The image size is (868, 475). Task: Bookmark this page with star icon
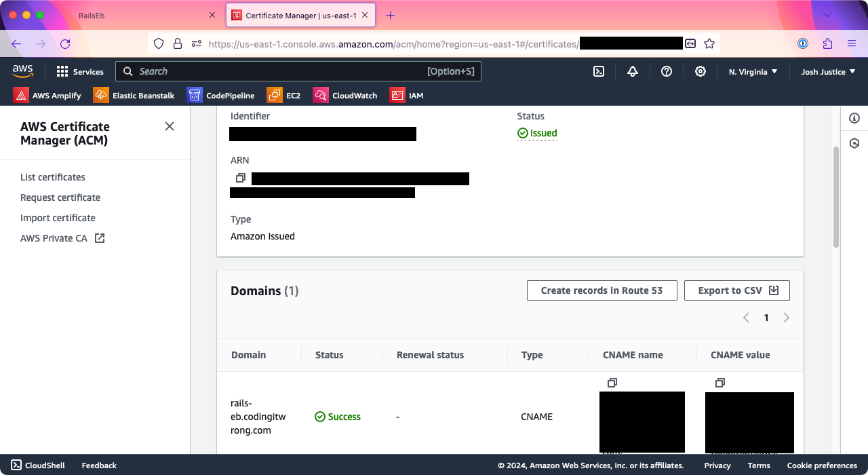coord(709,43)
